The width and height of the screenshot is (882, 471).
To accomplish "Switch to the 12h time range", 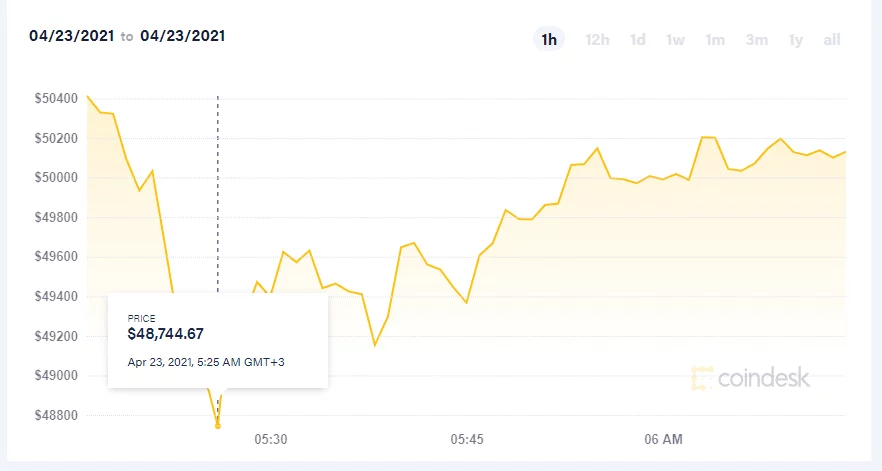I will (597, 39).
